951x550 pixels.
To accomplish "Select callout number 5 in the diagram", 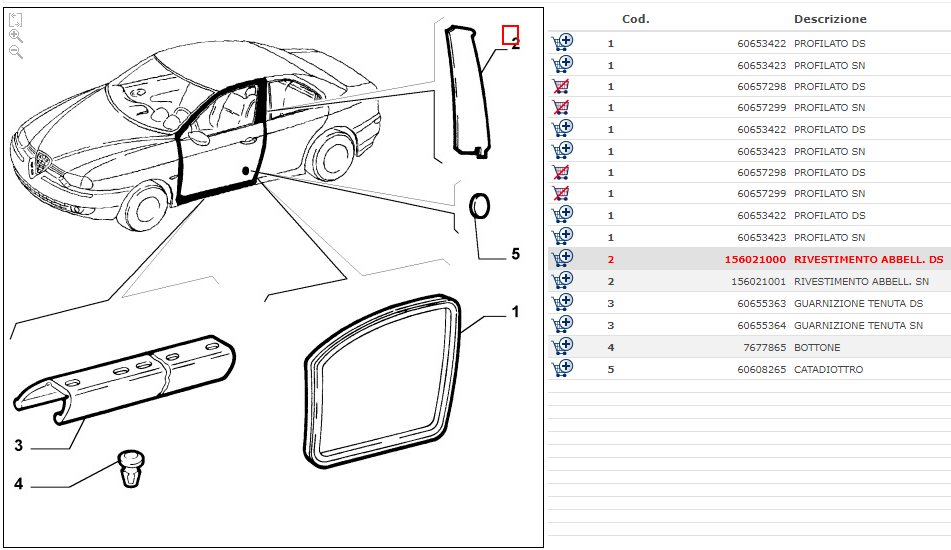I will [516, 254].
